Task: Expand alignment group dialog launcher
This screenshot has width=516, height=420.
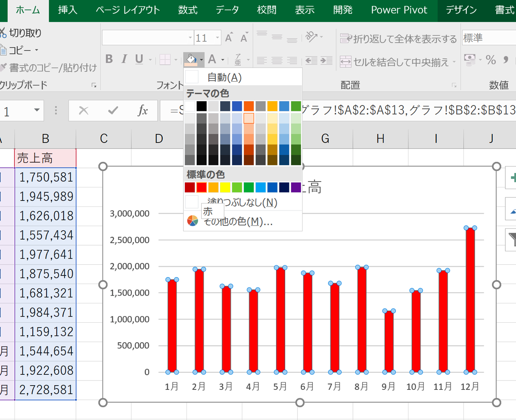Action: tap(454, 86)
